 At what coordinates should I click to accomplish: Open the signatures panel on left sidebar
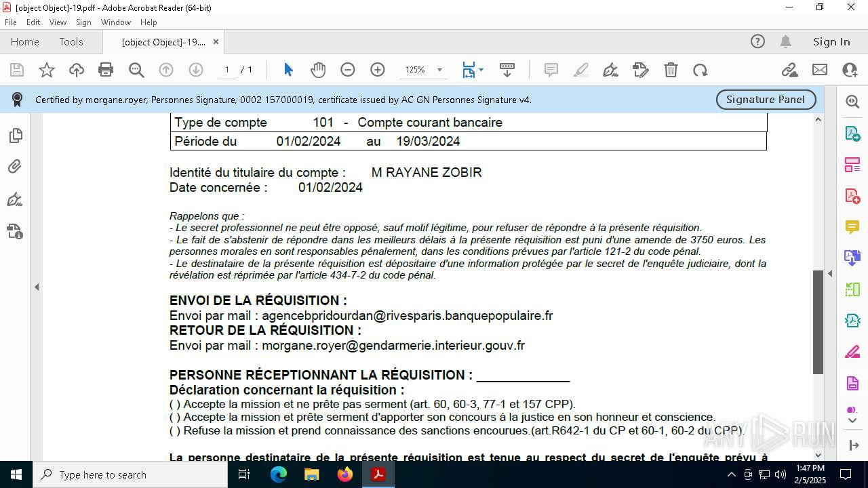(15, 199)
